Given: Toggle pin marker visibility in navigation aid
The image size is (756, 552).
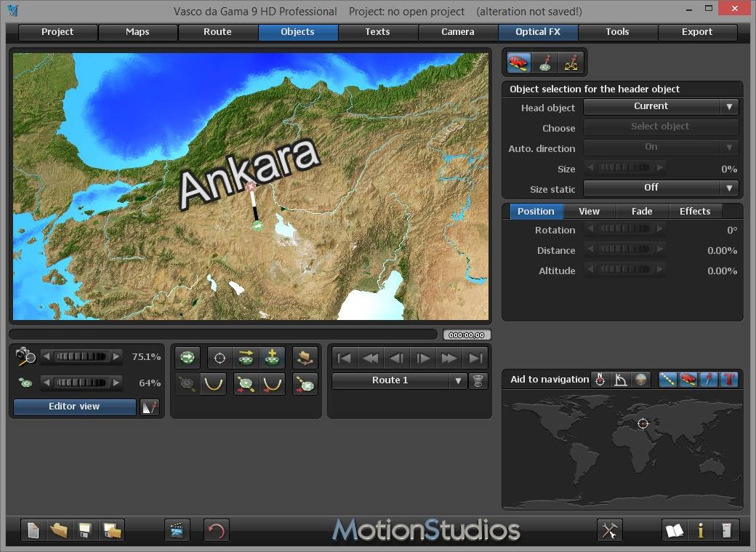Looking at the screenshot, I should [708, 380].
